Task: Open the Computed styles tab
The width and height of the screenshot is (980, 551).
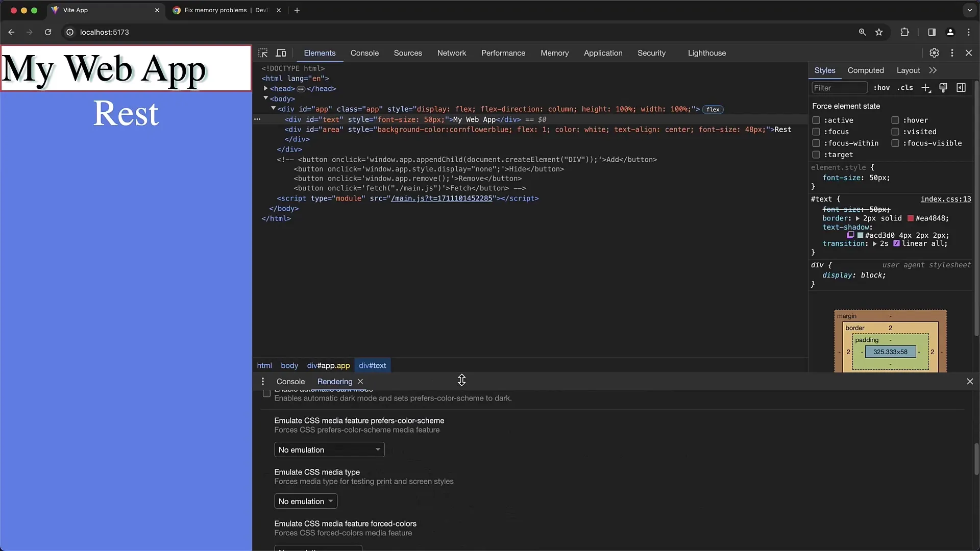Action: click(x=866, y=70)
